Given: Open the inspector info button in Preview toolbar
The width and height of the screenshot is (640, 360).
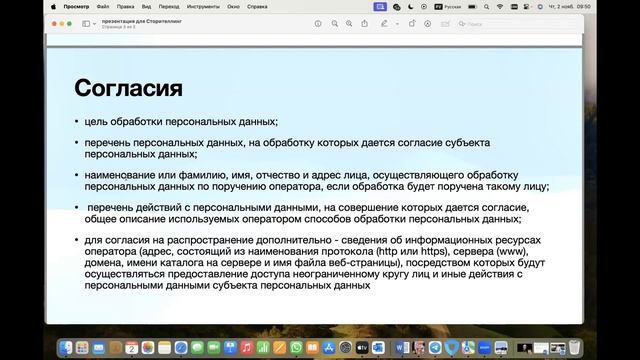Looking at the screenshot, I should [x=318, y=24].
